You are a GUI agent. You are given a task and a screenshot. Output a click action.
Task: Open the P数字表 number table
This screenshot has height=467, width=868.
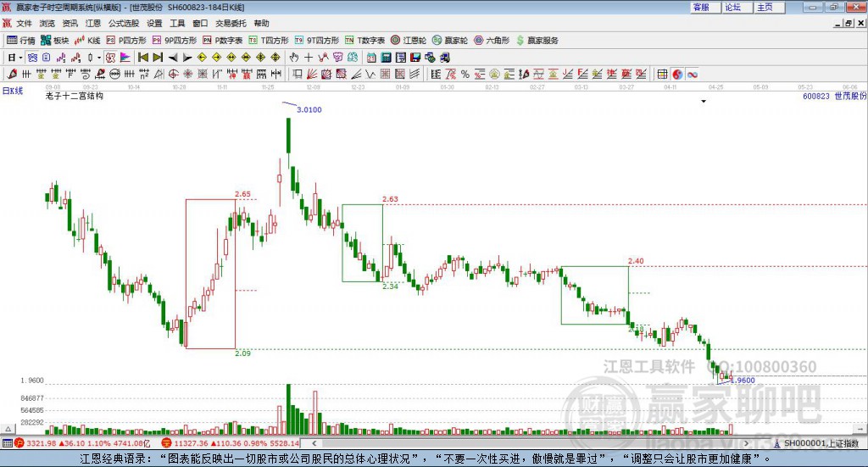(x=223, y=41)
